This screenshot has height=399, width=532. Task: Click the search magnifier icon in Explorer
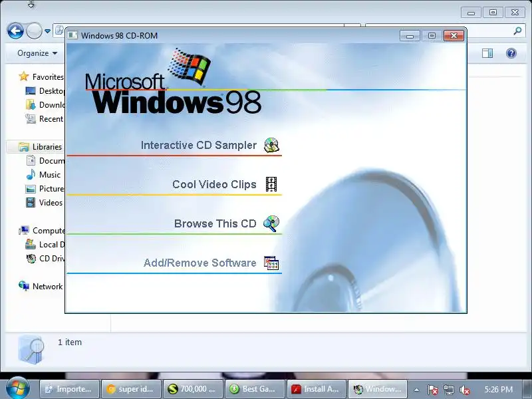click(x=517, y=31)
